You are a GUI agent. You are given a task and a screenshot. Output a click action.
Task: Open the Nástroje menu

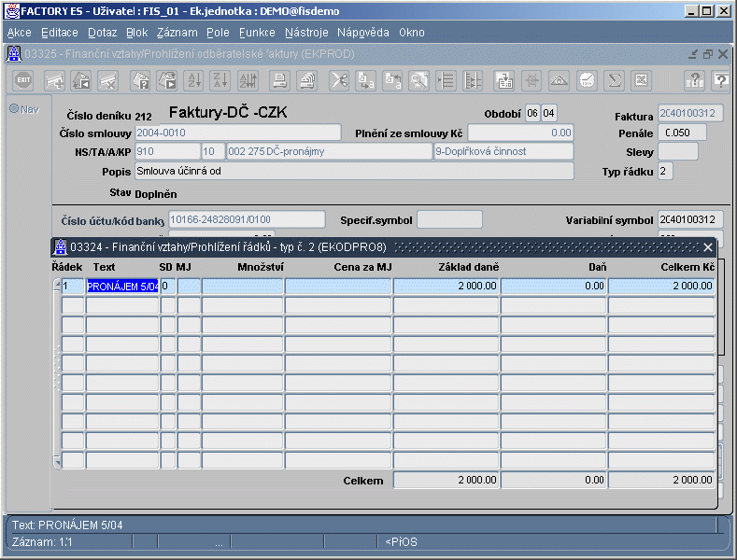pyautogui.click(x=306, y=33)
